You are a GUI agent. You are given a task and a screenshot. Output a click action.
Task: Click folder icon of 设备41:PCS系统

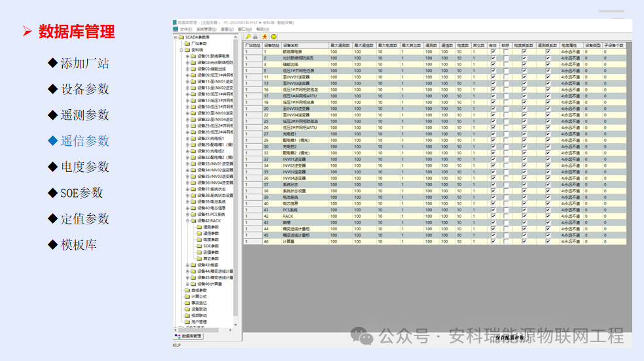pos(193,215)
